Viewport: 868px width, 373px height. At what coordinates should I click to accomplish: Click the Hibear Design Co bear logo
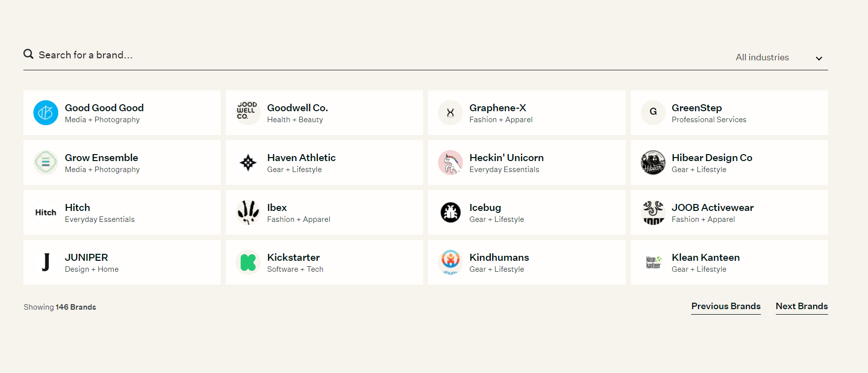653,163
